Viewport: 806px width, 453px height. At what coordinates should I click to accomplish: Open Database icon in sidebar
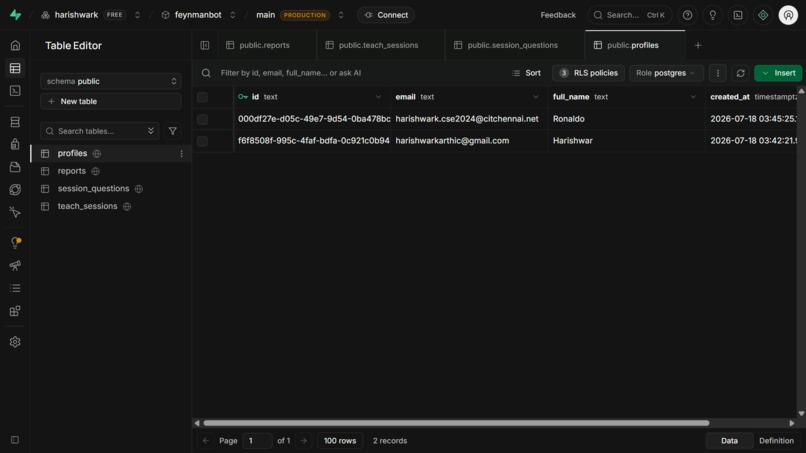point(15,122)
